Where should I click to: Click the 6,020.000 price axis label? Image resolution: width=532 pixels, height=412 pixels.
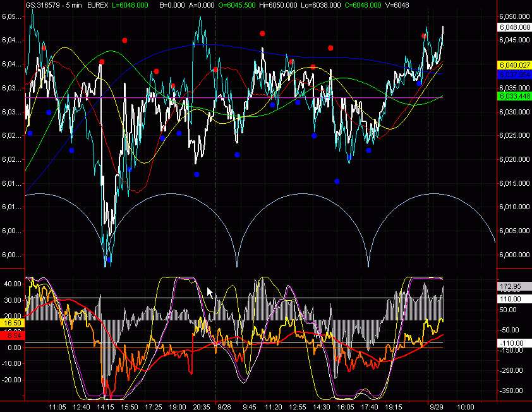click(x=515, y=159)
